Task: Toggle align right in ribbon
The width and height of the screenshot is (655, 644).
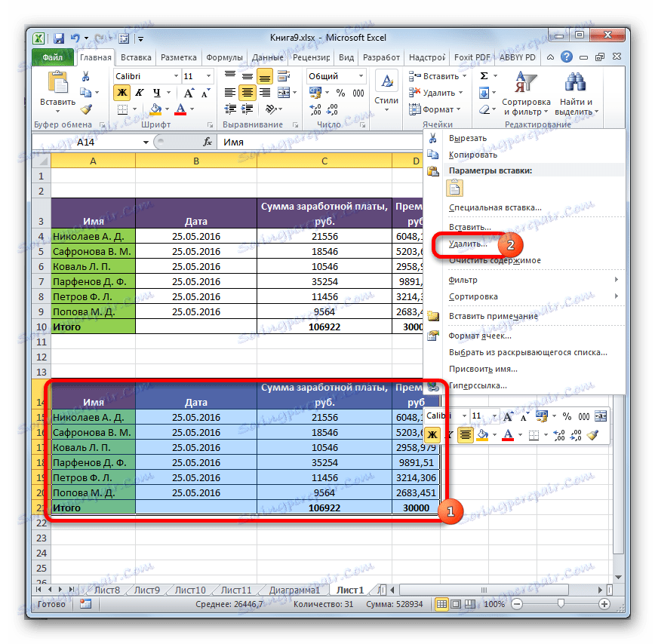Action: coord(265,93)
